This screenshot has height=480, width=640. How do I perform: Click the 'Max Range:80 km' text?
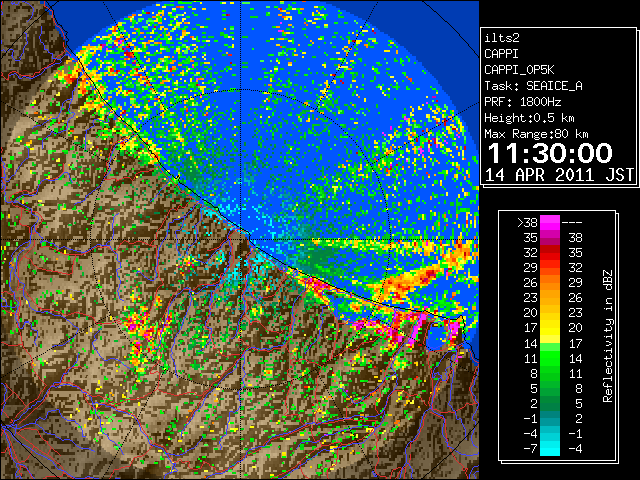pos(536,134)
